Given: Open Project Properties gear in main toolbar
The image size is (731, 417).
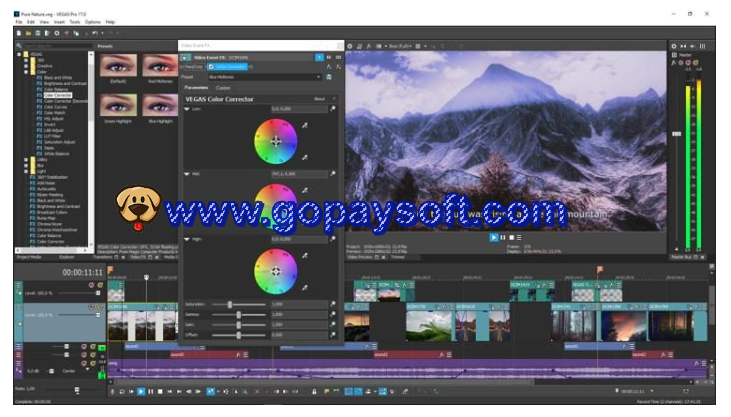Looking at the screenshot, I should 57,33.
